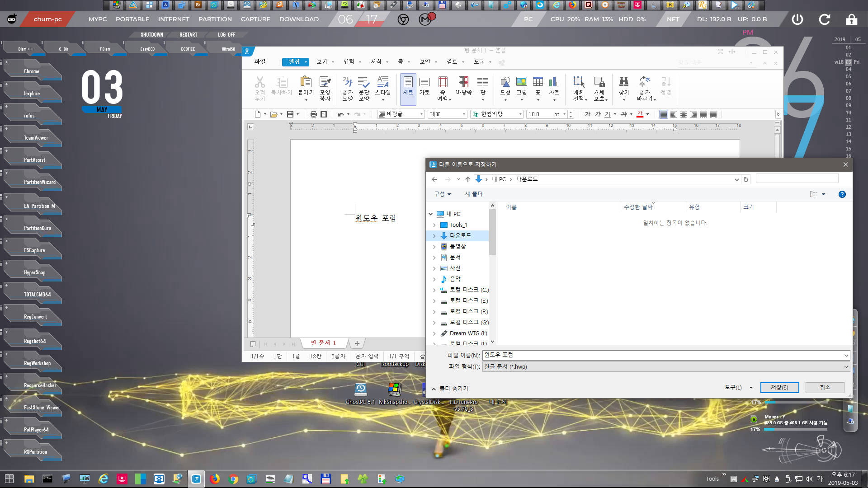The width and height of the screenshot is (868, 488).
Task: Click the save diskette icon in toolbar
Action: 290,114
